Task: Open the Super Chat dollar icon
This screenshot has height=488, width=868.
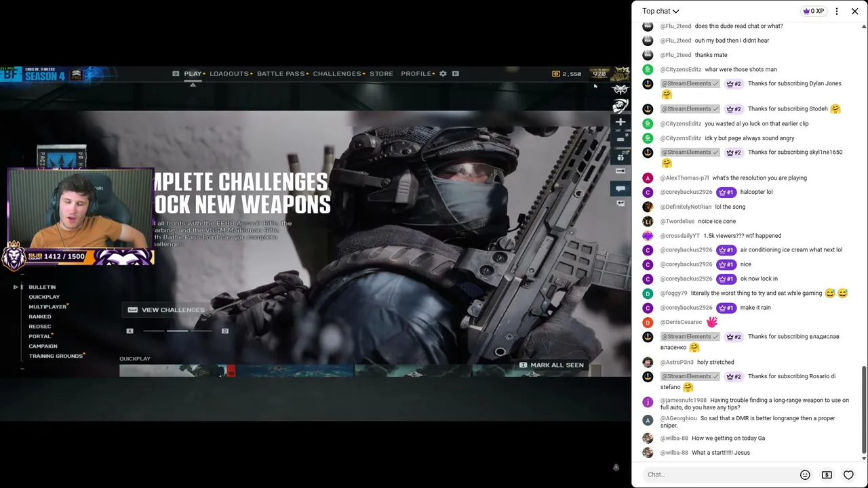Action: pyautogui.click(x=827, y=474)
